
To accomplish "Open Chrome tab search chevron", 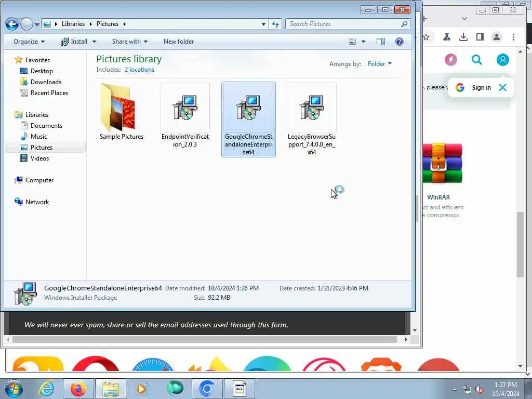I will point(464,19).
